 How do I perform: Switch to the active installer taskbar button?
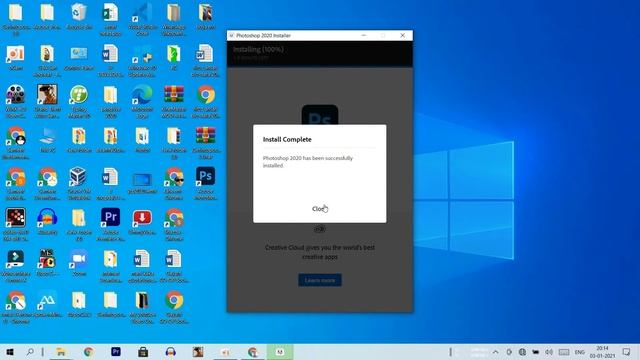(x=280, y=352)
